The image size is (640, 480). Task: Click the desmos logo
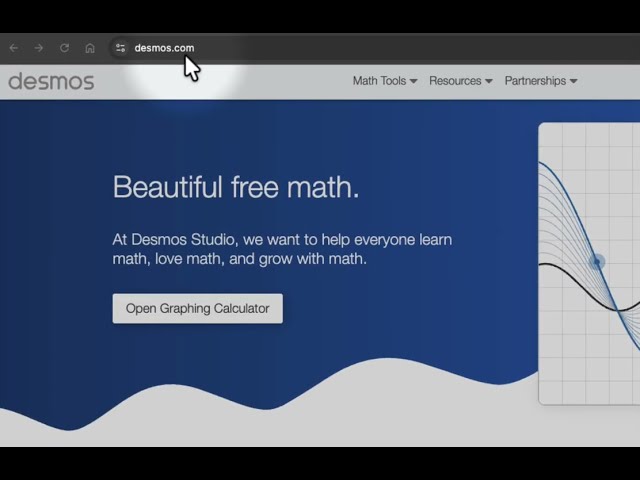51,81
